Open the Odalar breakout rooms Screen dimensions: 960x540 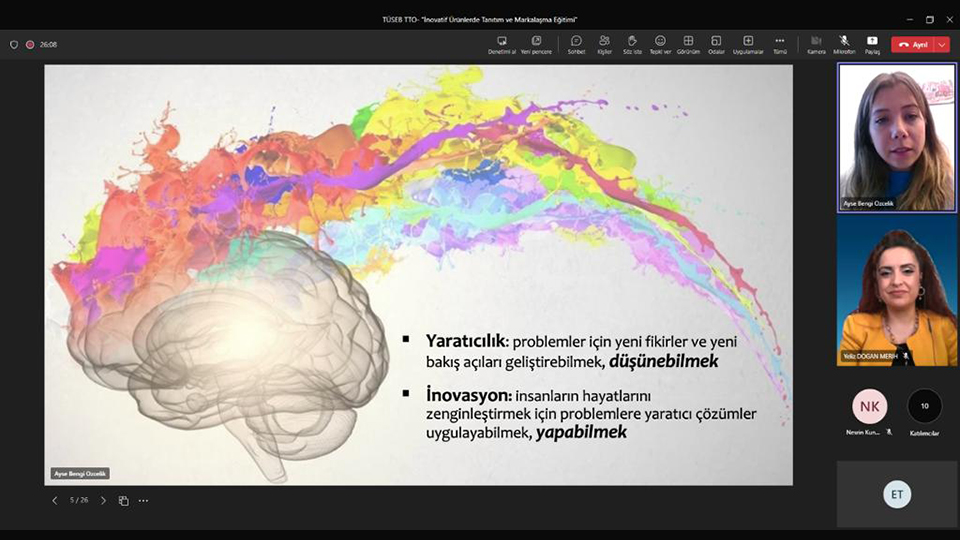[716, 44]
